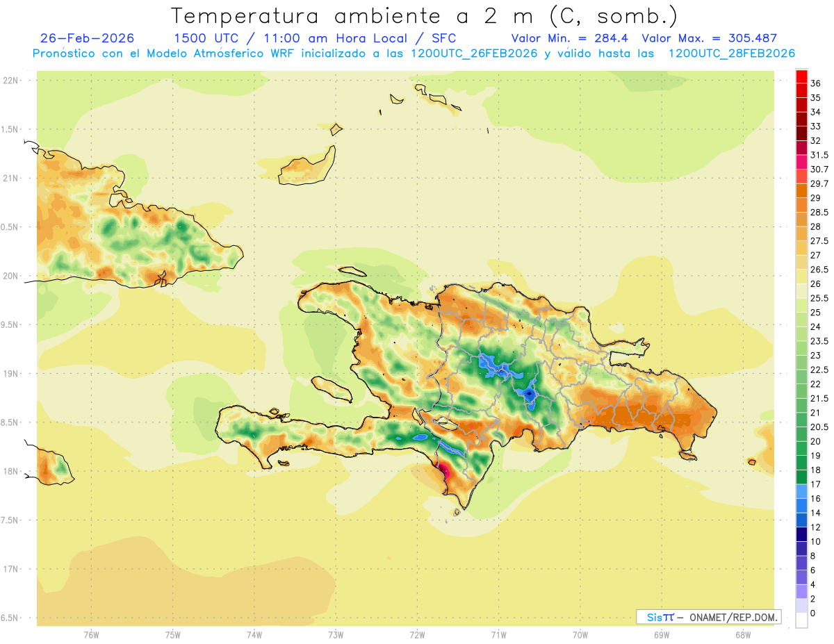Image resolution: width=834 pixels, height=644 pixels.
Task: Click the '19' legend value
Action: pos(815,456)
